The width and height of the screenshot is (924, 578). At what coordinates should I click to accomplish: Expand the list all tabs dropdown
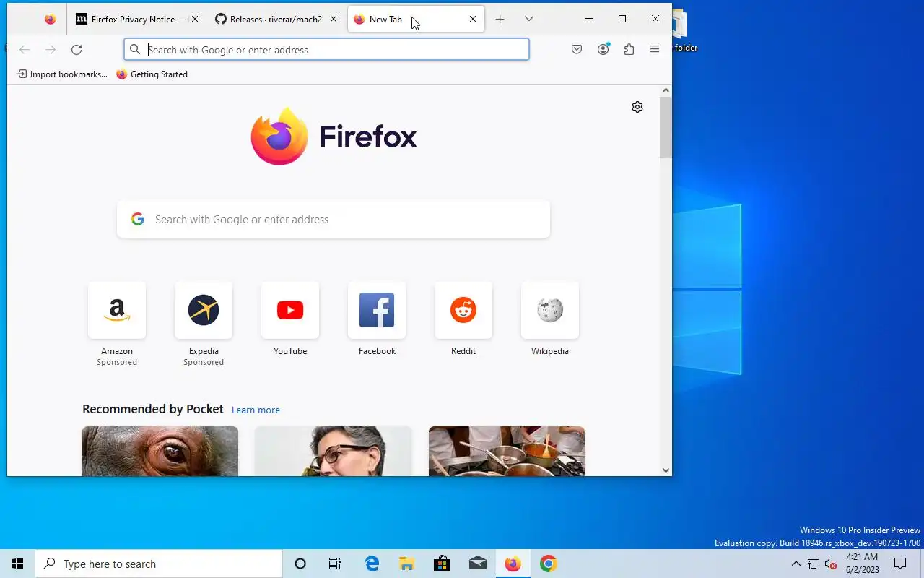click(x=528, y=20)
